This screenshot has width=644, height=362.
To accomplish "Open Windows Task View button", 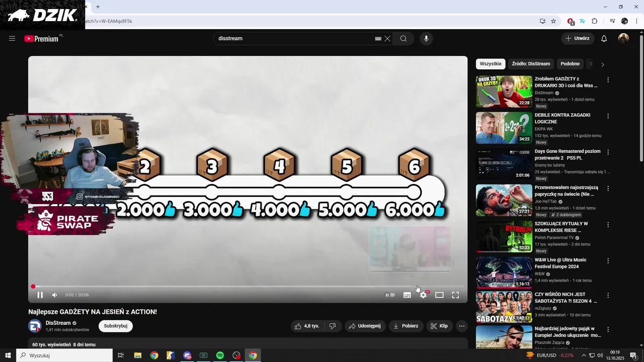I will point(121,355).
